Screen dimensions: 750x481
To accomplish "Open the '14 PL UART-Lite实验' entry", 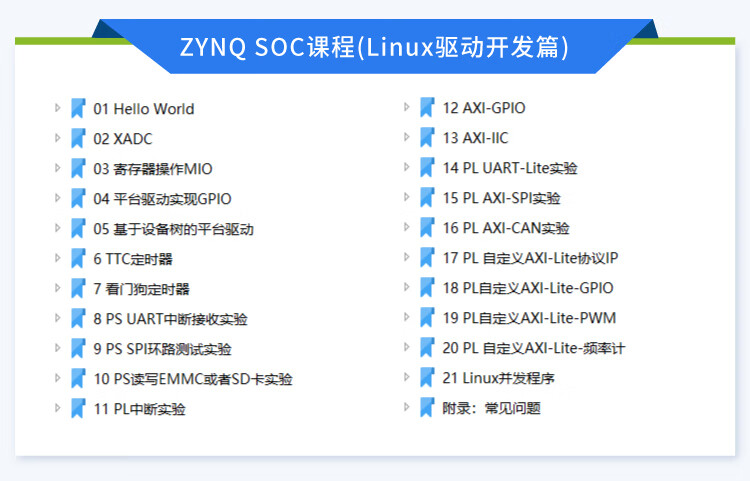I will pyautogui.click(x=510, y=168).
